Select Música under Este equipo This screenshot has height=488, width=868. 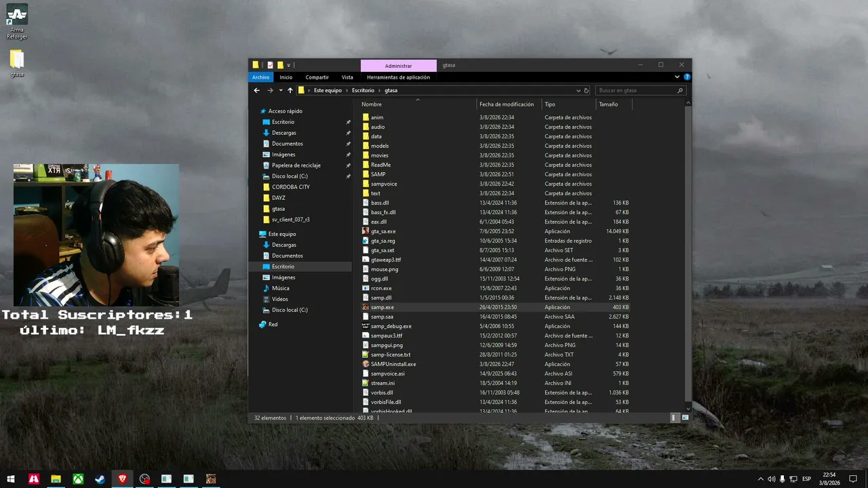pos(281,288)
